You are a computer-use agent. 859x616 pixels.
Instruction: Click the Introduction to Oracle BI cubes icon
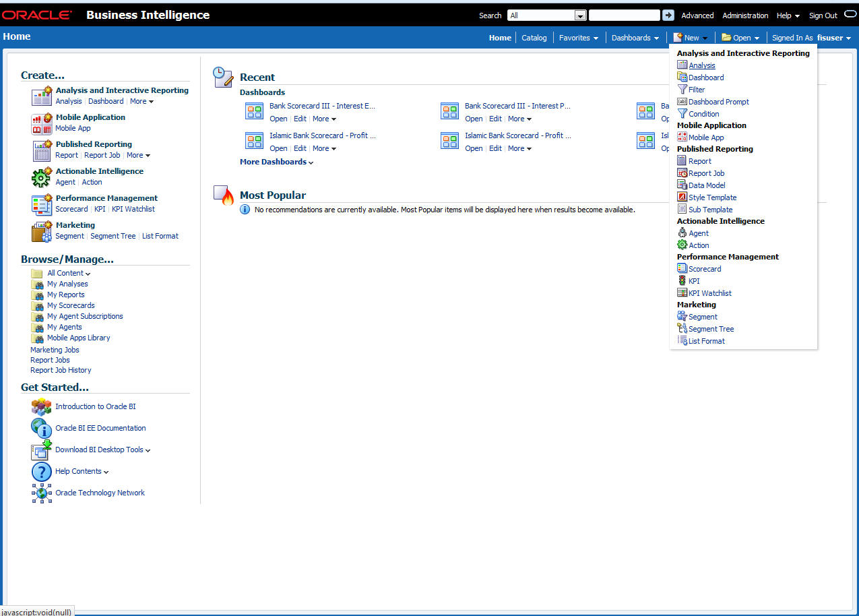pos(42,406)
